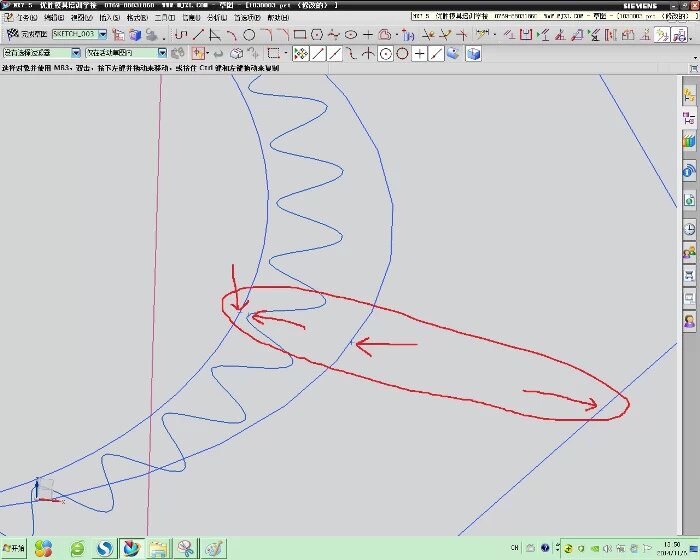Open the folder taskbar button
Screen dimensions: 700x560
coord(158,547)
